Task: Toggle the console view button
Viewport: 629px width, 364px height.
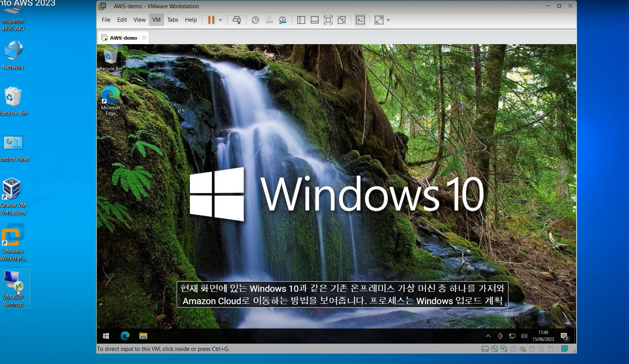Action: 360,20
